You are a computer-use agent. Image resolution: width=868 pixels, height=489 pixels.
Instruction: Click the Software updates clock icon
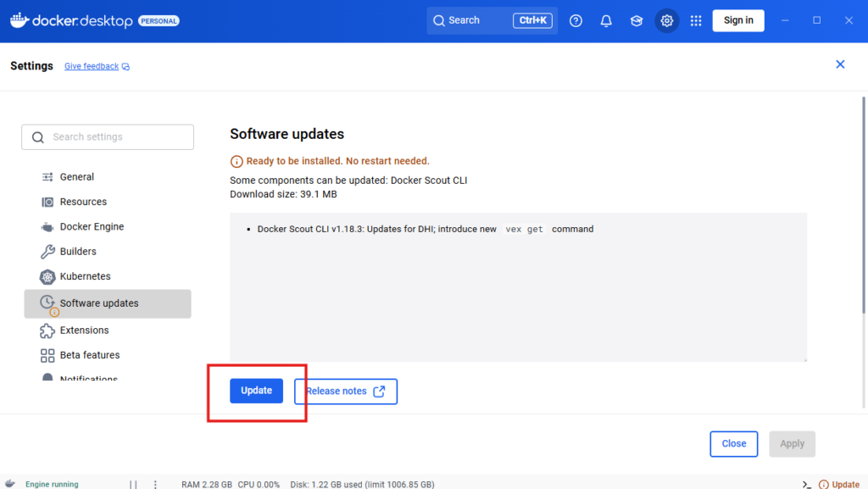click(47, 302)
